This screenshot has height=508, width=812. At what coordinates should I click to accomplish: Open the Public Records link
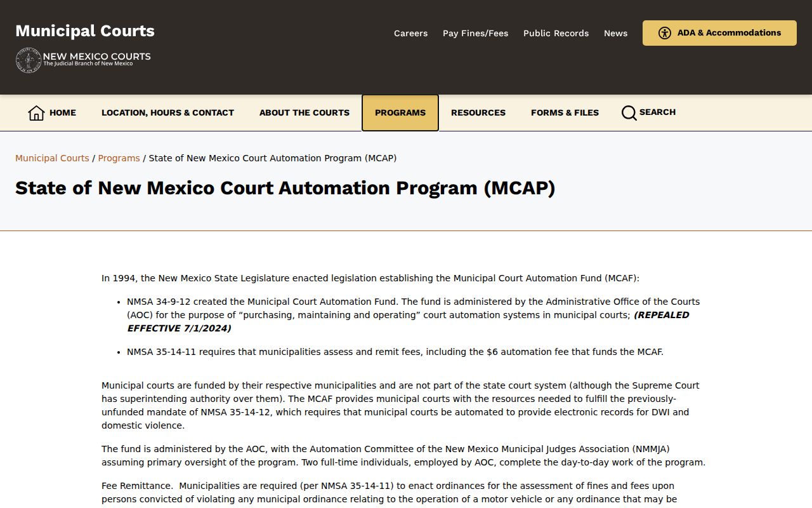[556, 34]
